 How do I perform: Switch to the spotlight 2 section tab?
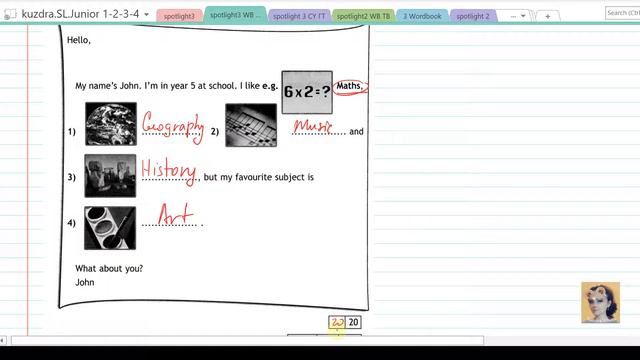click(x=473, y=16)
